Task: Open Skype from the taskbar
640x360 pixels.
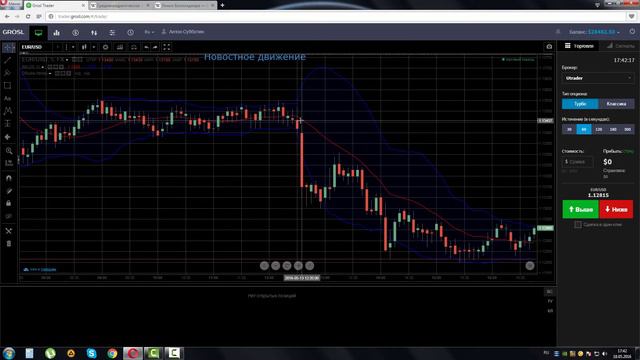Action: [91, 353]
